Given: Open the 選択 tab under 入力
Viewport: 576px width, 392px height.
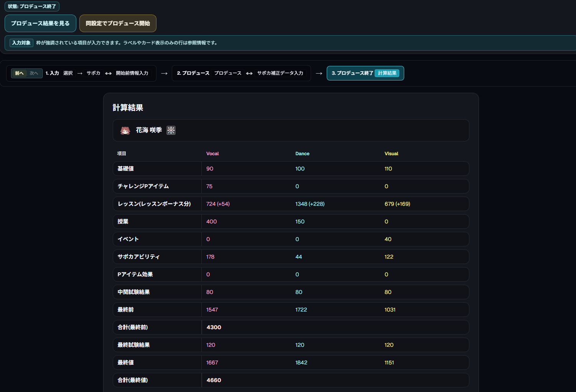Looking at the screenshot, I should [68, 73].
